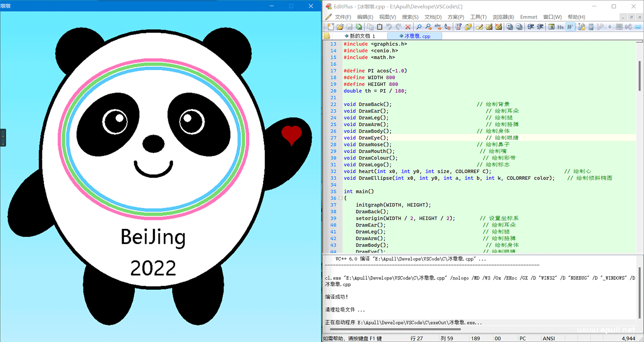This screenshot has height=342, width=644.
Task: Click the EditPlus app icon in title bar
Action: [328, 6]
